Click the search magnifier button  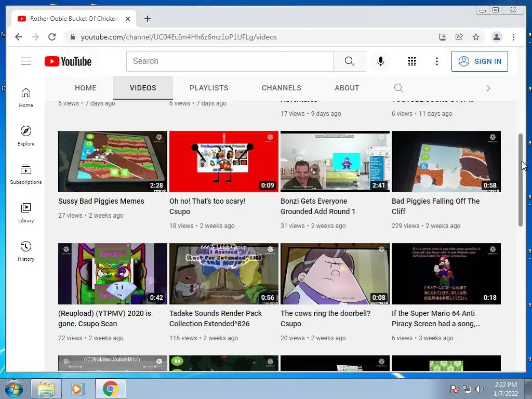[x=350, y=61]
